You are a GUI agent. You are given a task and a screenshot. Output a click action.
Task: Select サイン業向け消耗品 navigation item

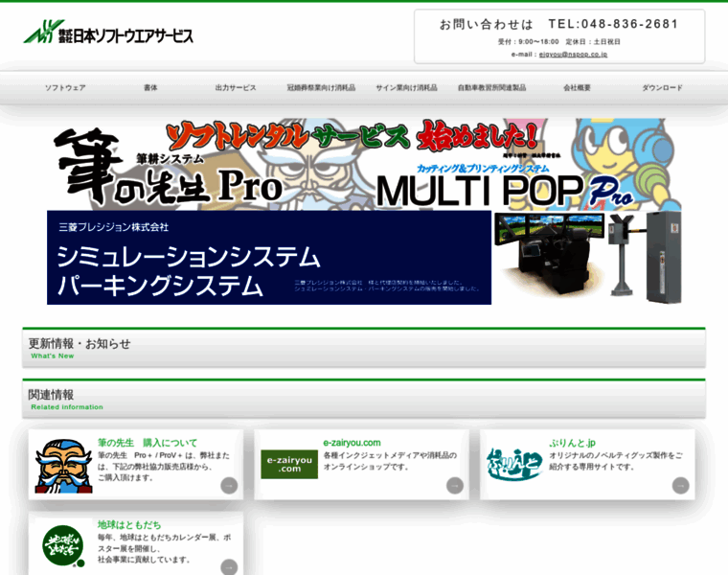(406, 88)
